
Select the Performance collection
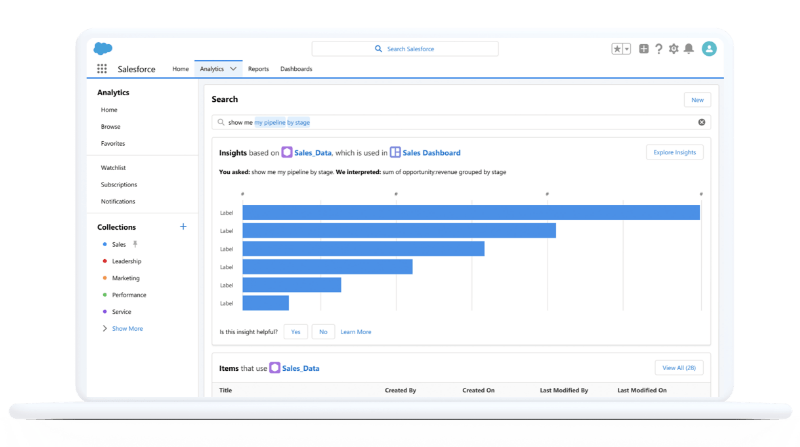pyautogui.click(x=129, y=295)
